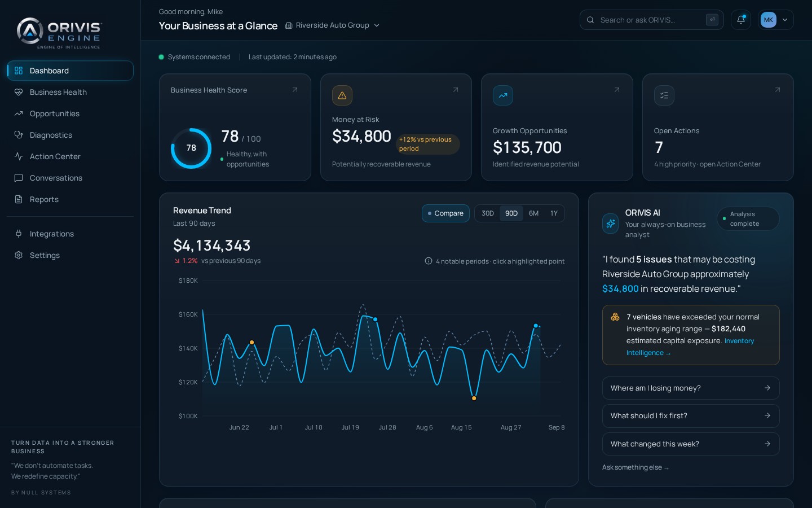812x508 pixels.
Task: Click the Opportunities trend arrow icon
Action: coord(19,113)
